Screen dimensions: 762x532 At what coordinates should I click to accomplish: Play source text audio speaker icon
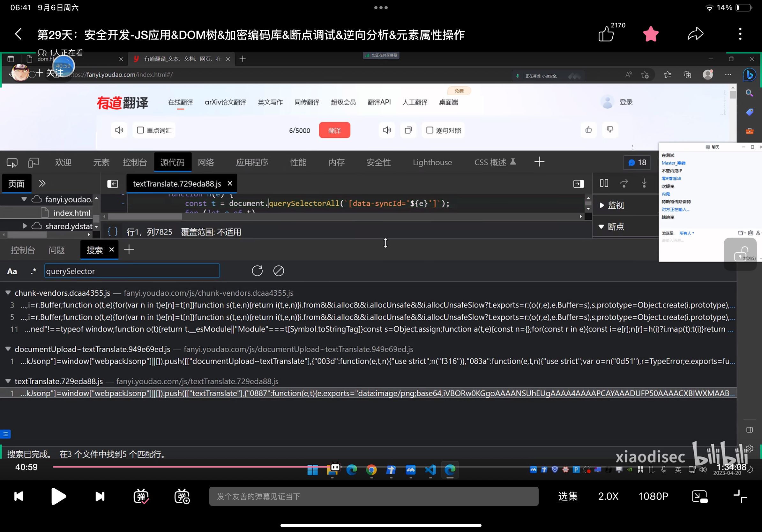tap(119, 130)
